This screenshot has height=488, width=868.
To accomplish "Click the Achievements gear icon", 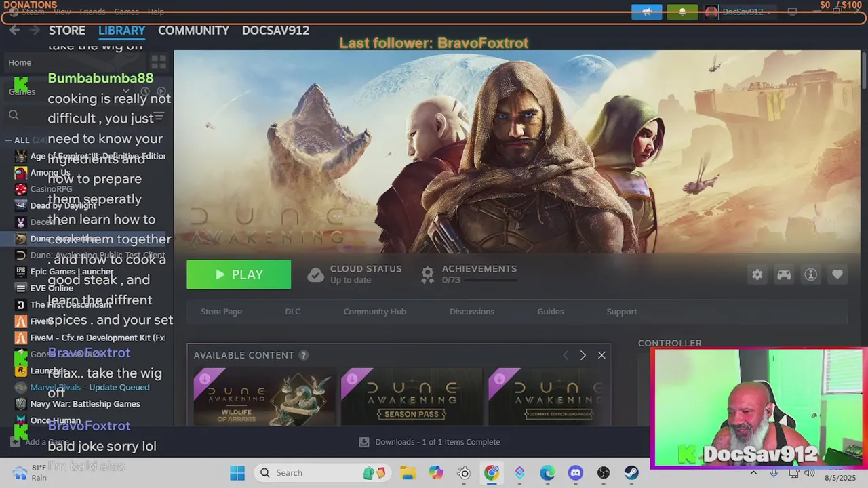I will [x=427, y=274].
